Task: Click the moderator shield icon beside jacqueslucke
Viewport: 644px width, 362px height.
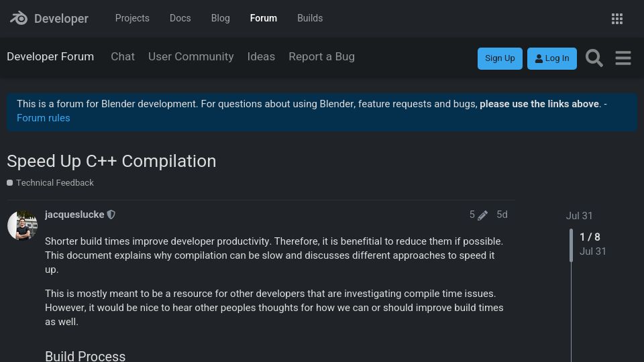Action: [x=111, y=215]
